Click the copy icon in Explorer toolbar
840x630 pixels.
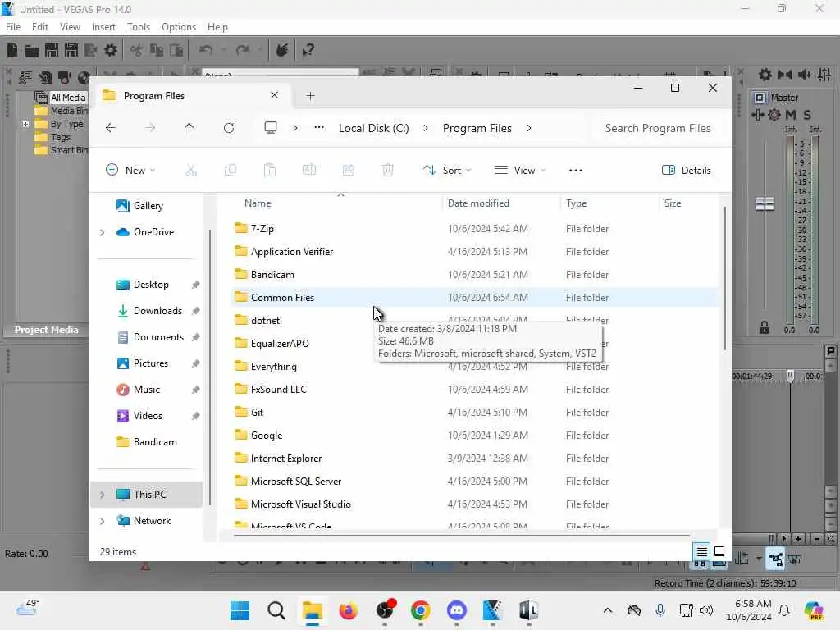pyautogui.click(x=231, y=171)
